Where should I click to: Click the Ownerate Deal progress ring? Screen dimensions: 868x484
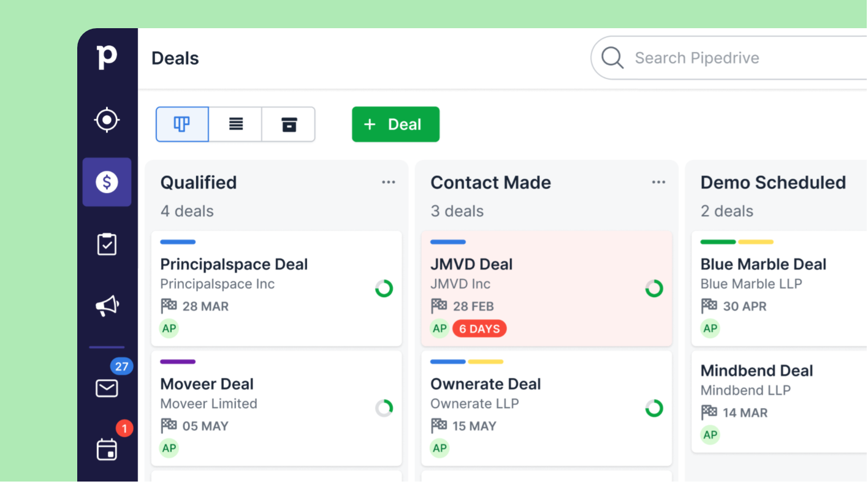coord(654,408)
